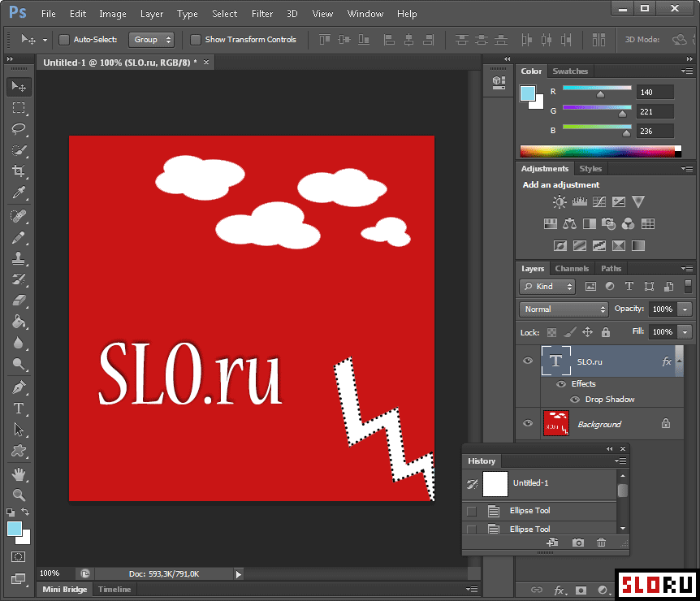Add Levels adjustment
The height and width of the screenshot is (601, 700).
click(580, 202)
